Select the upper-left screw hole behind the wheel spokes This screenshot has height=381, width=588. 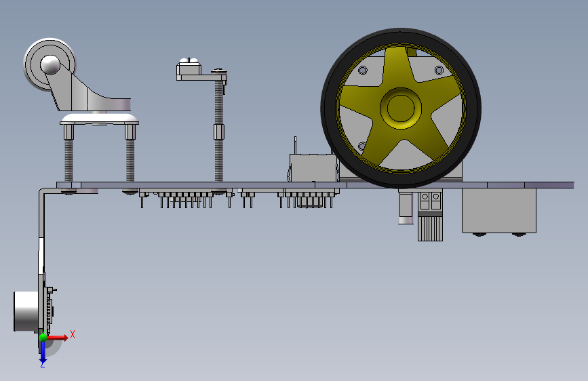363,70
